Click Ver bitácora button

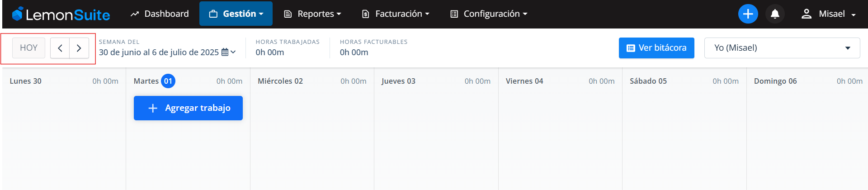pos(656,48)
